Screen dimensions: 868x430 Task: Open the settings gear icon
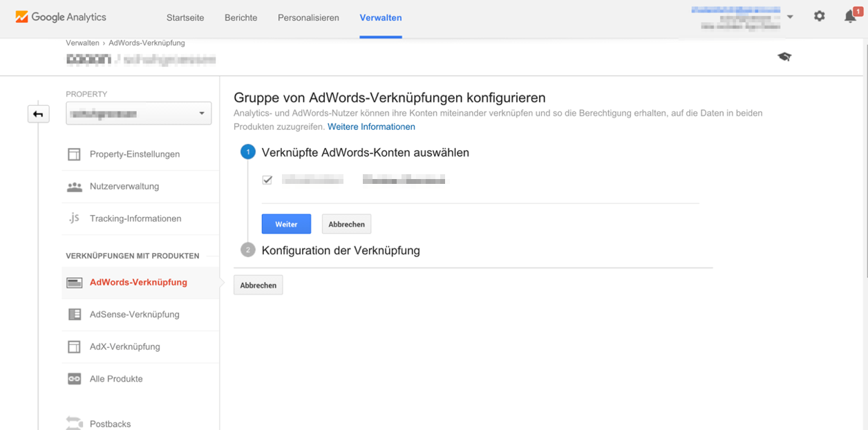click(x=819, y=16)
